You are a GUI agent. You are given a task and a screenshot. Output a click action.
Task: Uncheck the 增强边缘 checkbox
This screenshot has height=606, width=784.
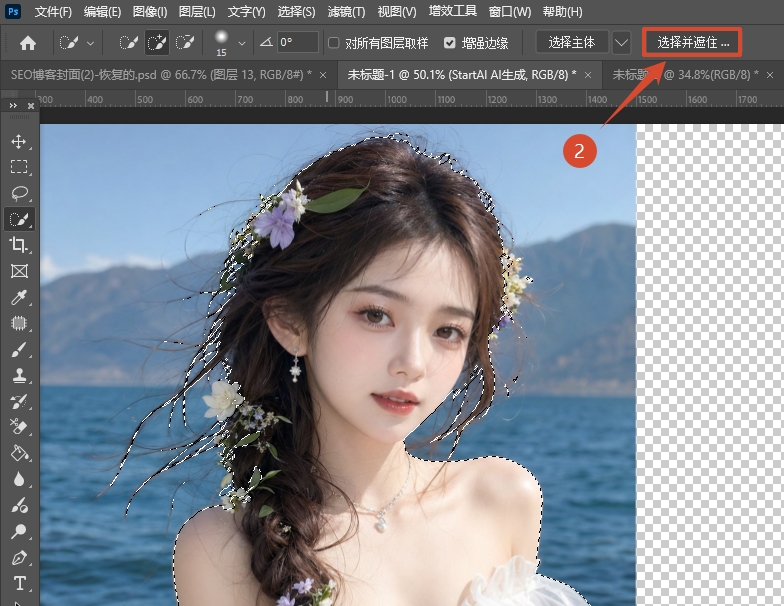pyautogui.click(x=449, y=43)
